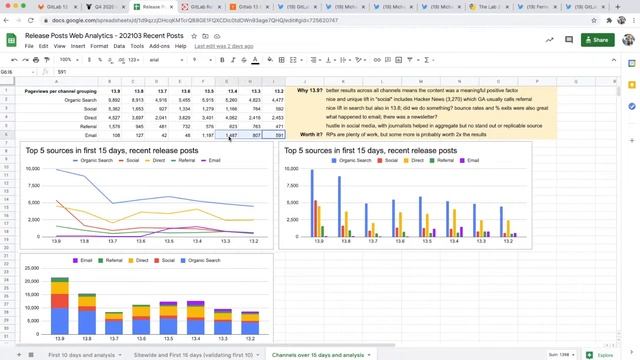Format as currency
This screenshot has height=360, width=640.
[x=89, y=60]
